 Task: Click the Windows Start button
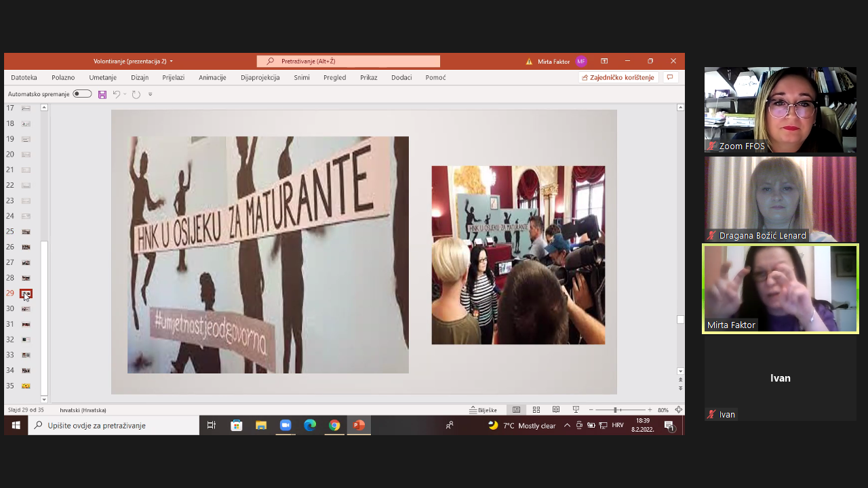pos(16,425)
